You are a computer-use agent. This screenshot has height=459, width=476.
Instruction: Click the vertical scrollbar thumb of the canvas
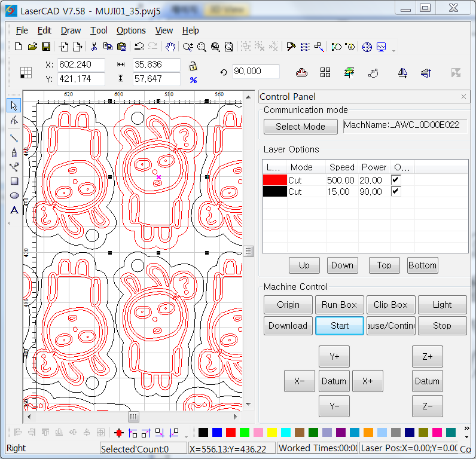[x=248, y=251]
